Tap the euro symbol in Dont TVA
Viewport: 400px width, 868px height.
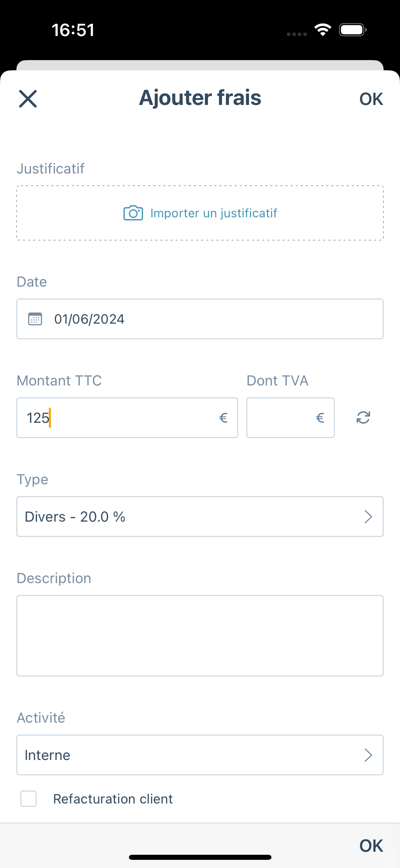coord(320,418)
